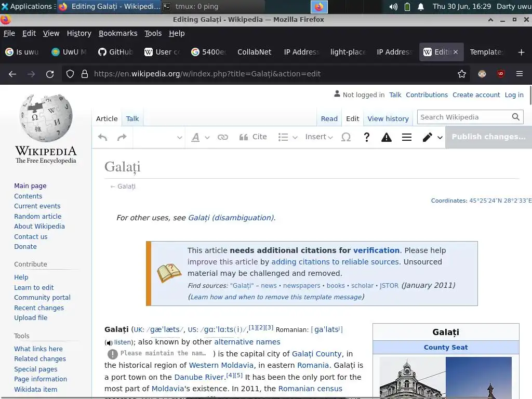Open the bullet list structure menu

point(287,137)
